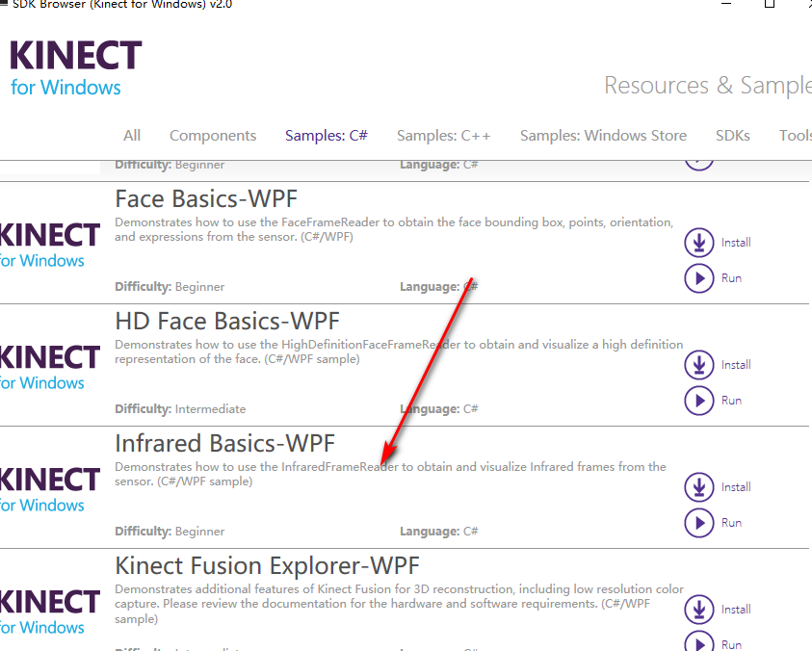Click the Kinect Fusion Explorer-WPF title
Screen dimensions: 812x651
tap(267, 565)
